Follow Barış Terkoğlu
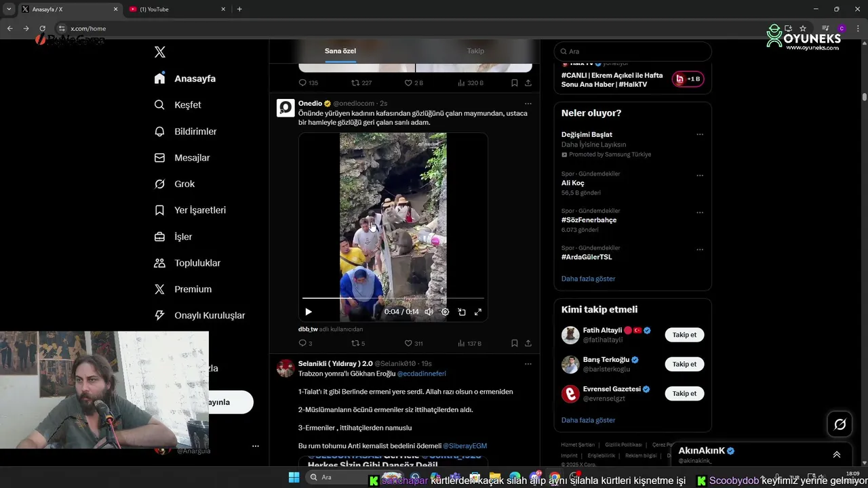Viewport: 868px width, 488px height. [684, 364]
